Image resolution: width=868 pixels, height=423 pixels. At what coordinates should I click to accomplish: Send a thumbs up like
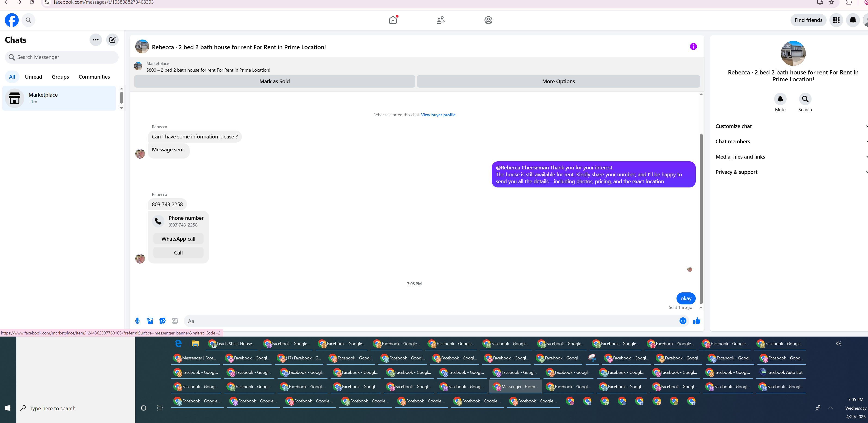[696, 321]
